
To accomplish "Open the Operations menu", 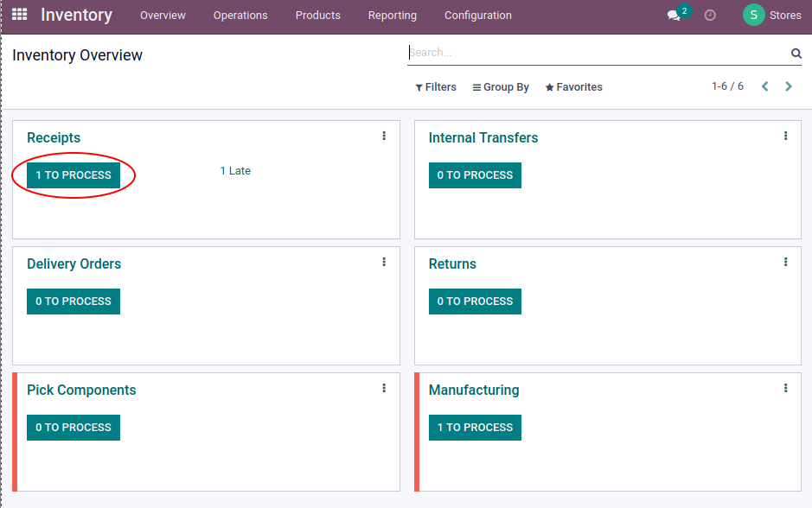I will (x=240, y=16).
